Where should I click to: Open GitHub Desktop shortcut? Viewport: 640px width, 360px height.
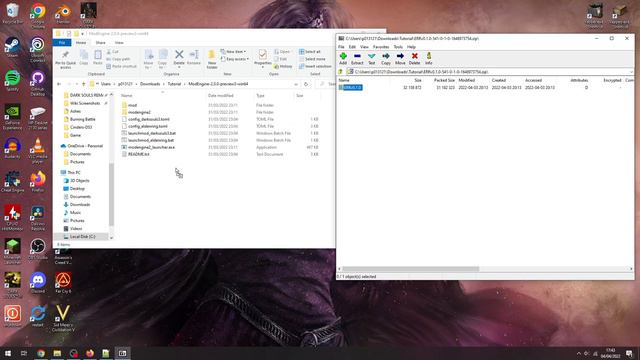[38, 83]
